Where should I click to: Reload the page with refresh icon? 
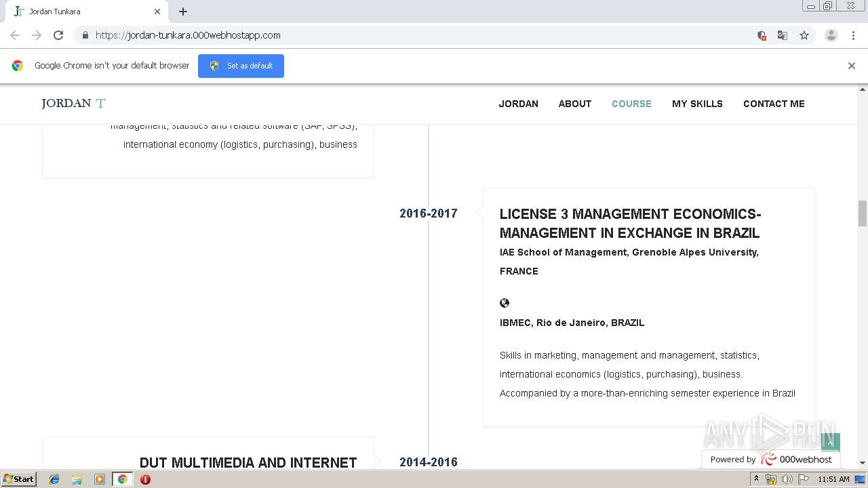coord(58,35)
